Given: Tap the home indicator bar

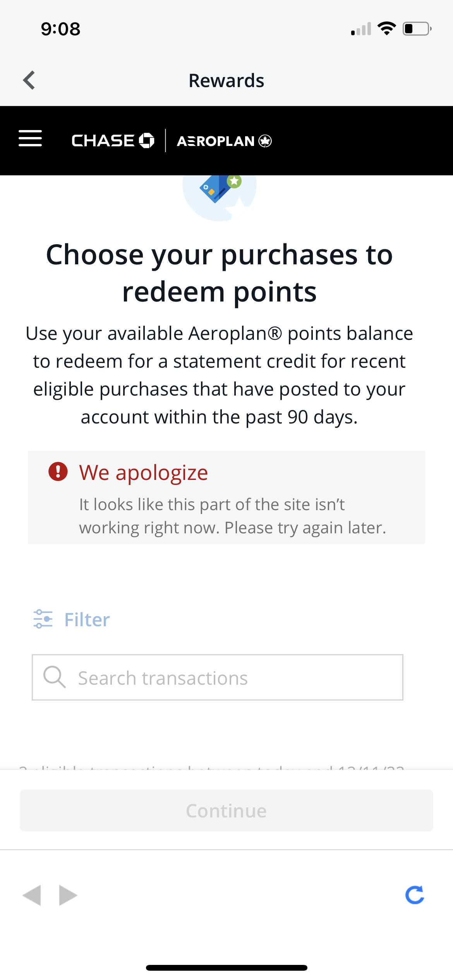Looking at the screenshot, I should coord(226,968).
